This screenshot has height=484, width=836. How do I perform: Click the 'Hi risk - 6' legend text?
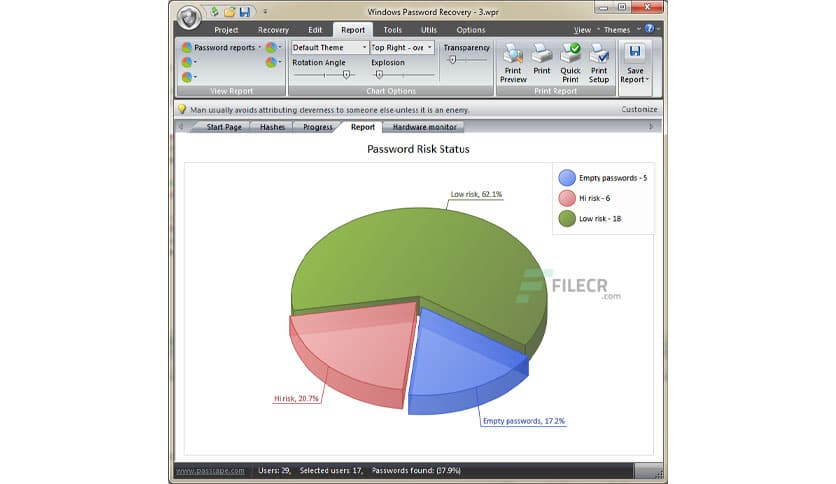(594, 198)
